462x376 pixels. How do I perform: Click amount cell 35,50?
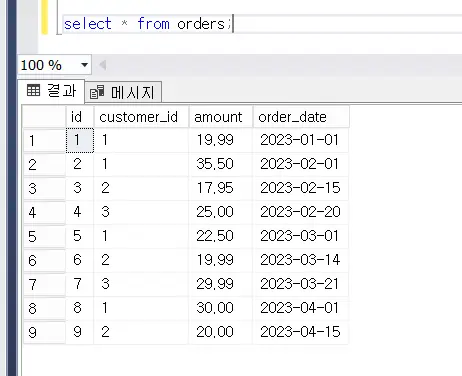click(x=221, y=164)
